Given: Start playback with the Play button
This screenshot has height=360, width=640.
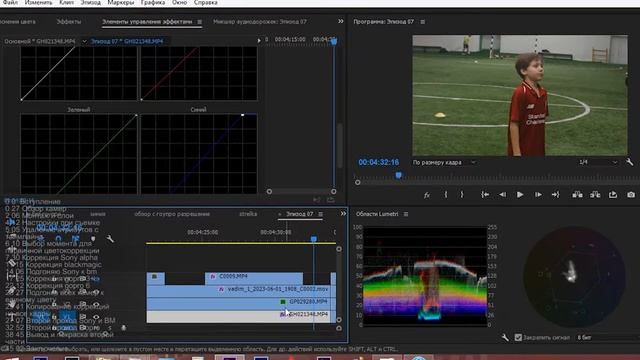Looking at the screenshot, I should [x=520, y=195].
